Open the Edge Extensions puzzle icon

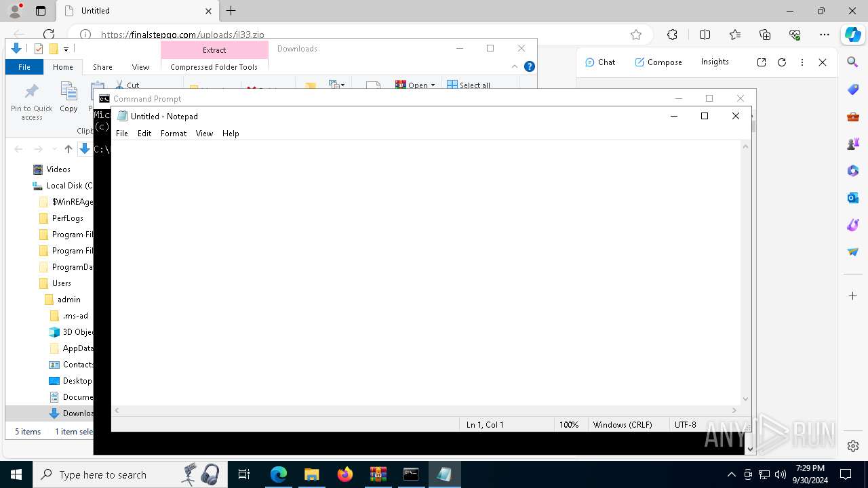672,35
